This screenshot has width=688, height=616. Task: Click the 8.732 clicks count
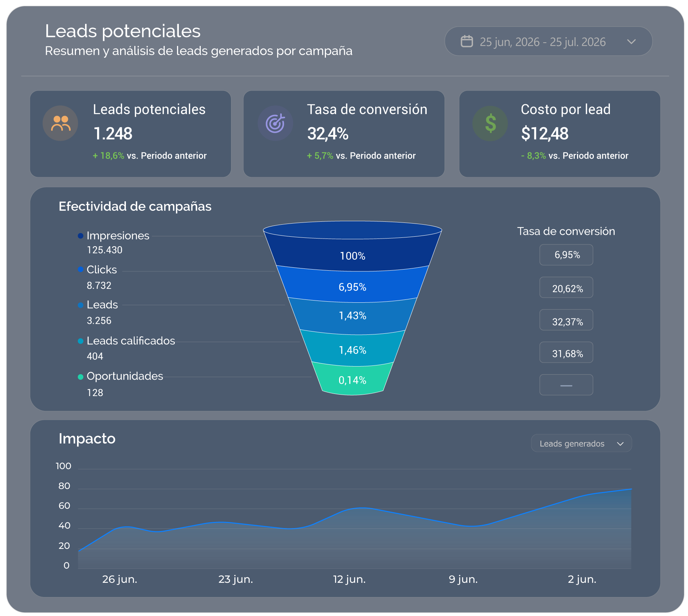coord(99,286)
